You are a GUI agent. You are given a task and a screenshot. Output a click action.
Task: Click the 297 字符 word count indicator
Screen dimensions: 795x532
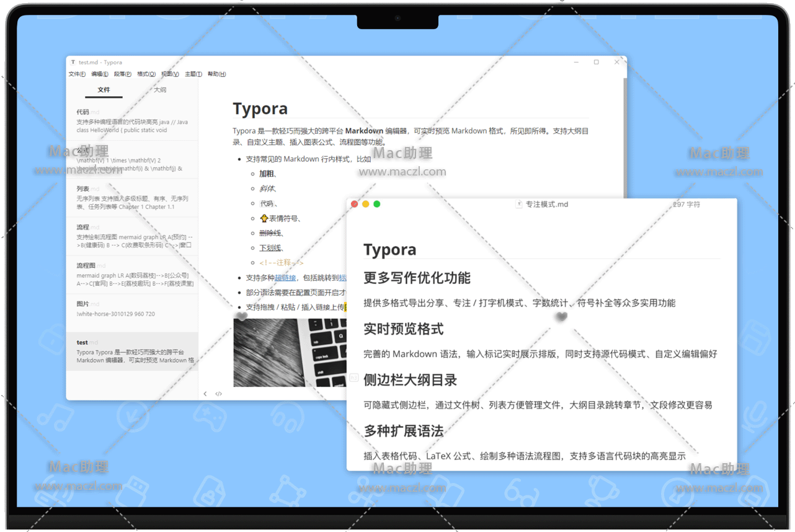click(686, 205)
